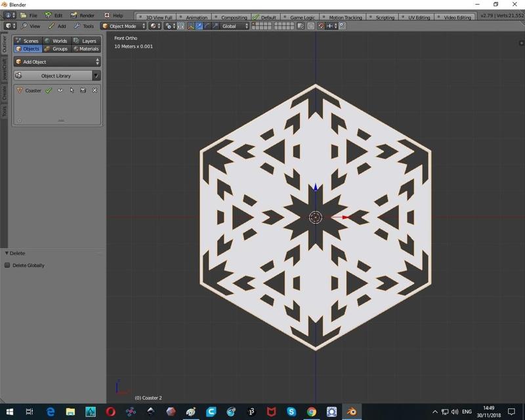Open the viewport Tools menu

point(84,26)
